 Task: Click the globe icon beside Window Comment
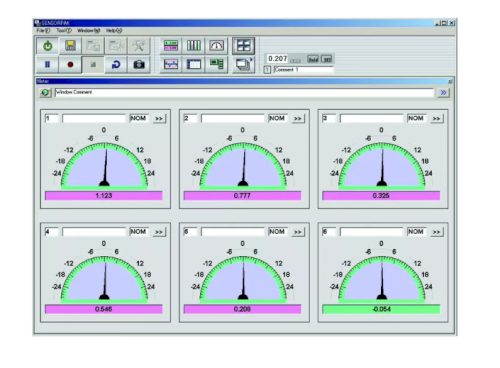pyautogui.click(x=45, y=93)
